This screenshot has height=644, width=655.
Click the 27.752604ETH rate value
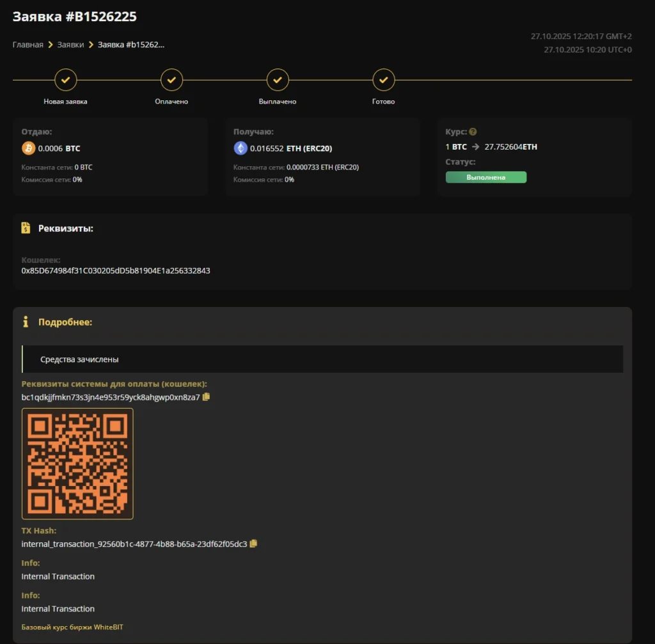point(511,146)
